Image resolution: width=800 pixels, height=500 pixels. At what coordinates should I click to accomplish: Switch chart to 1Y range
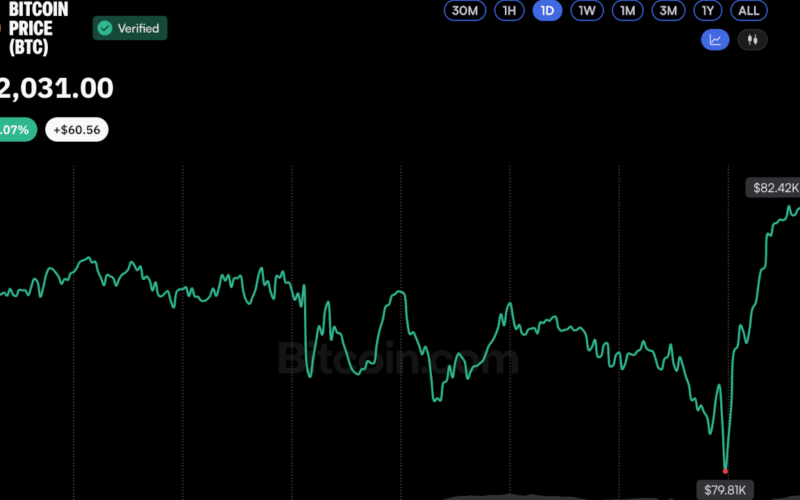(x=708, y=11)
